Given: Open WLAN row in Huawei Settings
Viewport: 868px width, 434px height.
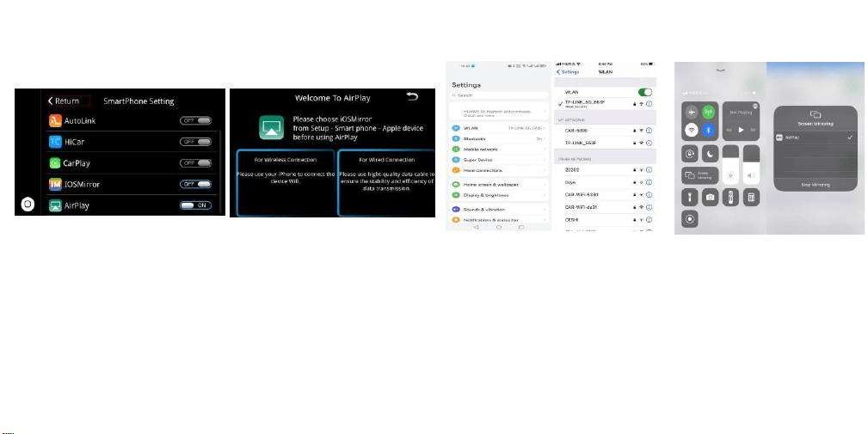Looking at the screenshot, I should point(499,128).
